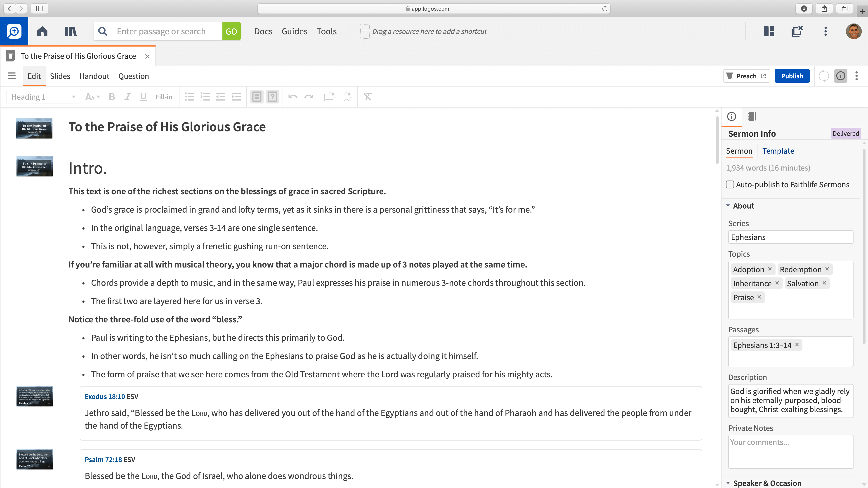Image resolution: width=868 pixels, height=488 pixels.
Task: Click the document vertical scrollbar
Action: pos(717,140)
